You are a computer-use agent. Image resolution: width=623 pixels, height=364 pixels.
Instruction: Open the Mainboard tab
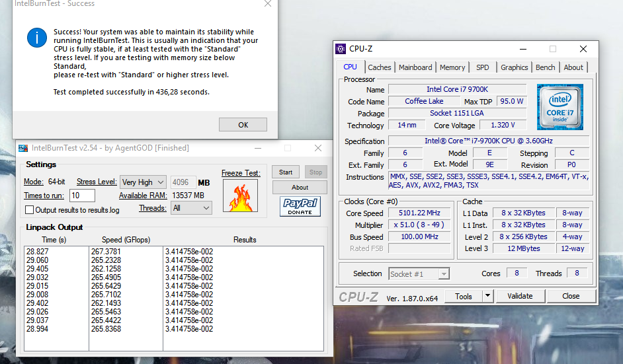point(415,67)
